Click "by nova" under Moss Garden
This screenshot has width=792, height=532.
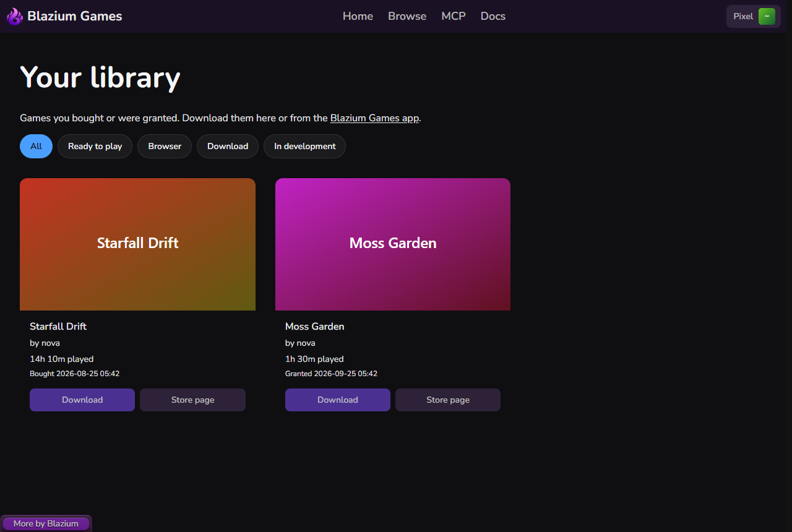(x=300, y=343)
